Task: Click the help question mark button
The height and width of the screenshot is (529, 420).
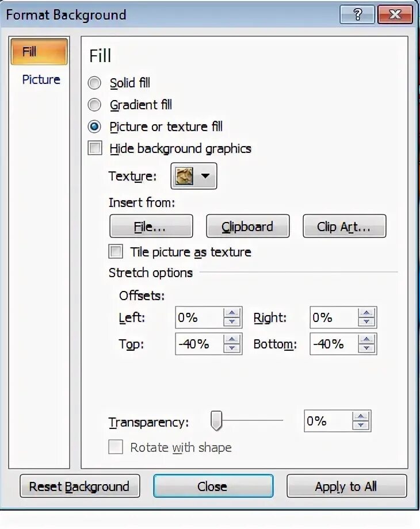Action: [357, 14]
